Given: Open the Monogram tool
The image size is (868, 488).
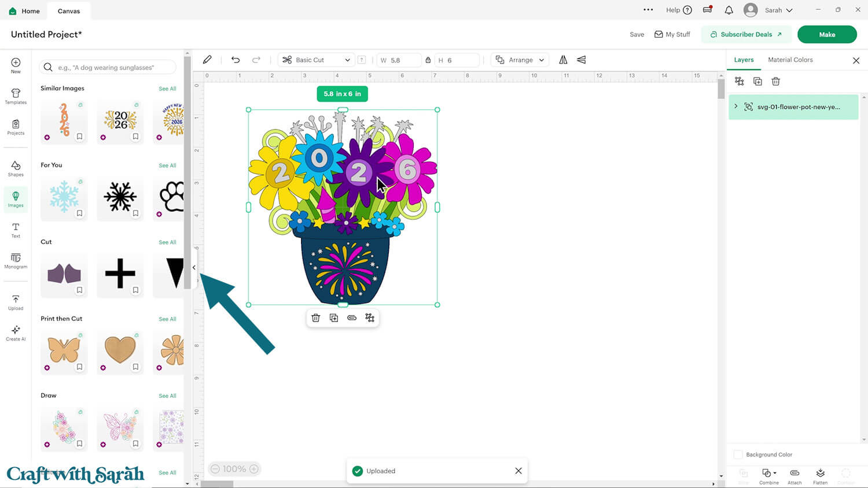Looking at the screenshot, I should (x=16, y=261).
